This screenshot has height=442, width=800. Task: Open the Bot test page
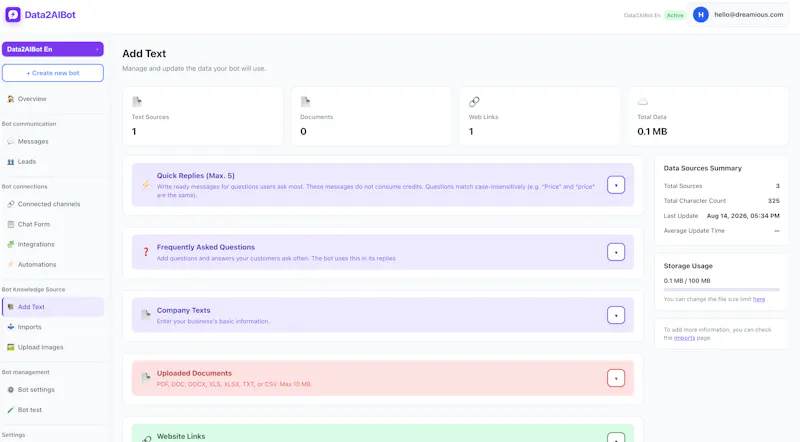click(53, 410)
